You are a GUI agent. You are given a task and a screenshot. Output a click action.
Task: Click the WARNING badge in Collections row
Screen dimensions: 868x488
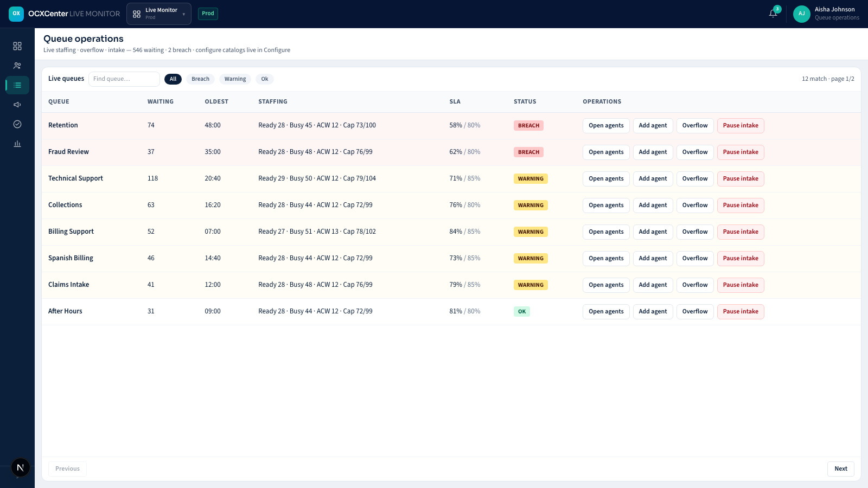(531, 206)
